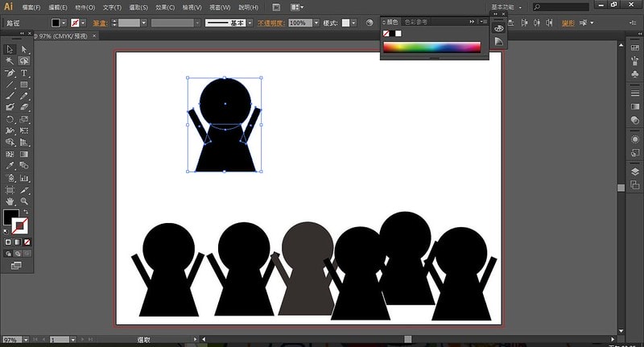This screenshot has height=347, width=644.
Task: Select the Rotate tool
Action: (x=10, y=118)
